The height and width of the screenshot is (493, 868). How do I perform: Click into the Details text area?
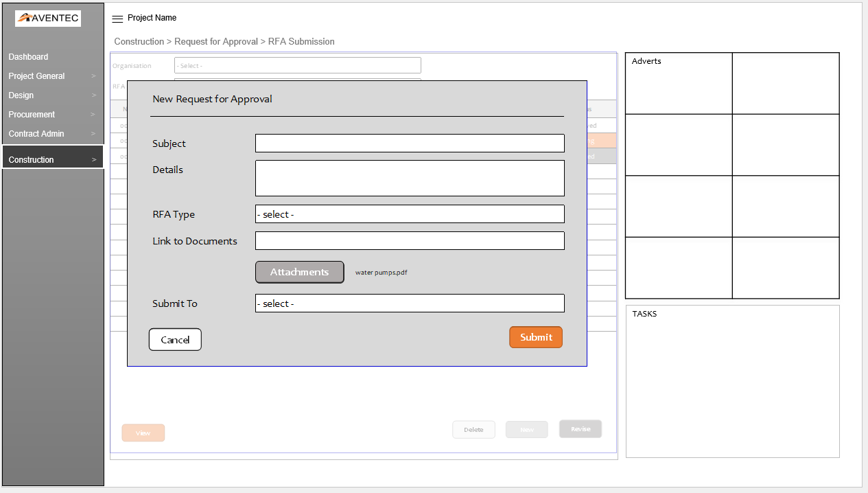point(410,179)
